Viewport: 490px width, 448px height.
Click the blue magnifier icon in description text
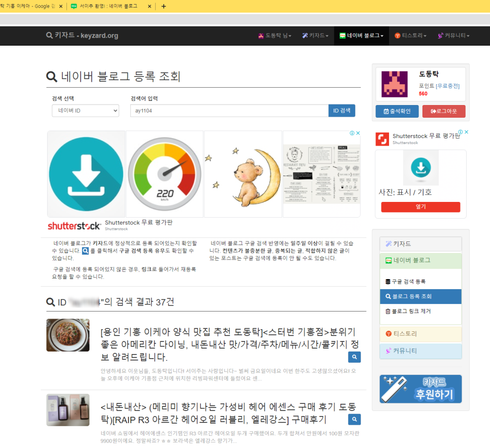tap(85, 251)
